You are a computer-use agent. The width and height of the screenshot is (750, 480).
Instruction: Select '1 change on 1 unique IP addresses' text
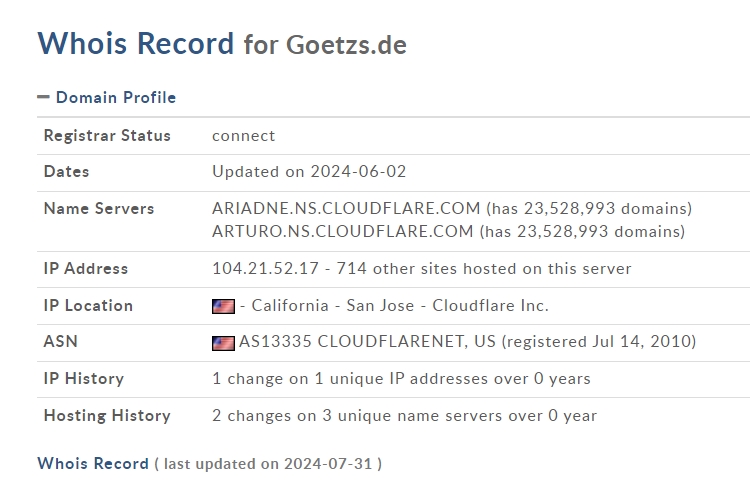pos(351,379)
